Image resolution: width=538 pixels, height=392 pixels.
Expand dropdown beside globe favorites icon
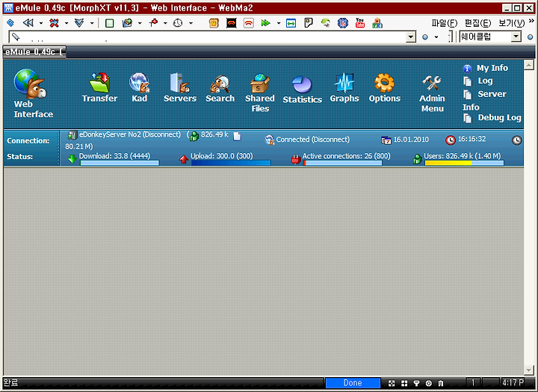tap(140, 23)
